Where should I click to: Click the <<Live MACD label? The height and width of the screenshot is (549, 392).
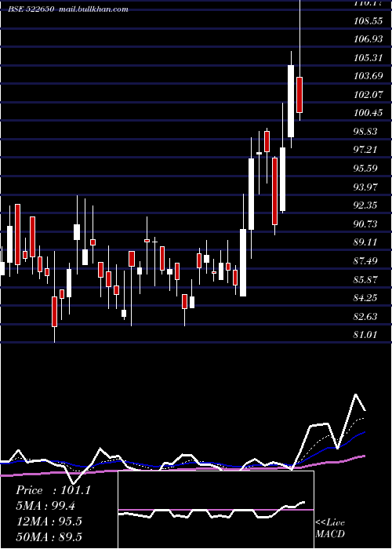pyautogui.click(x=330, y=529)
